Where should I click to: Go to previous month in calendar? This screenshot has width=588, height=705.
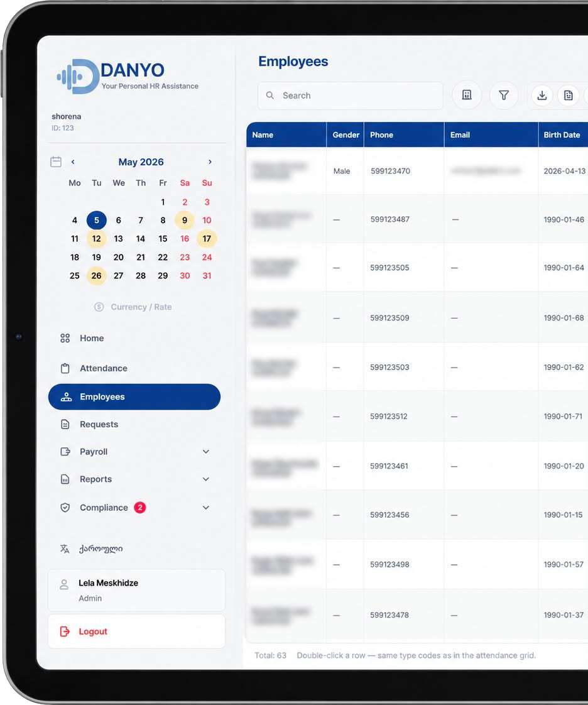click(x=73, y=162)
